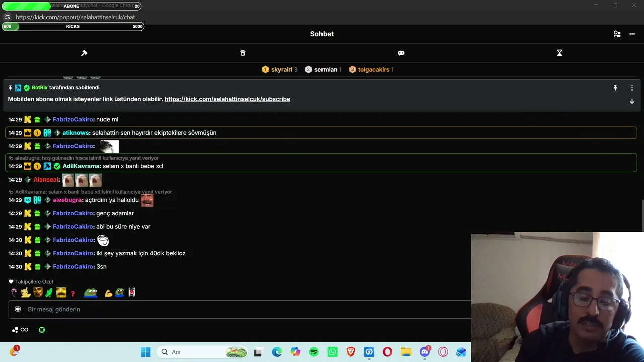Screen dimensions: 644x362
Task: Click the trollface emote in chat
Action: [103, 240]
